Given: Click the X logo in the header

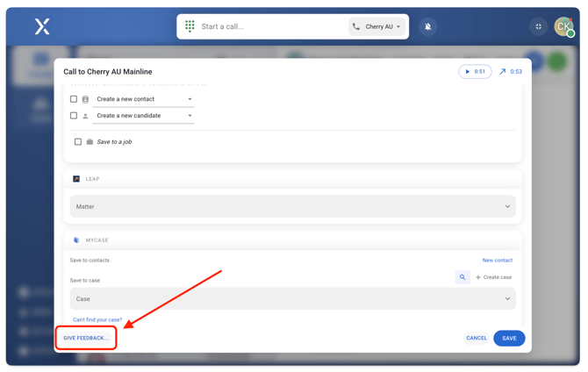Looking at the screenshot, I should [42, 27].
